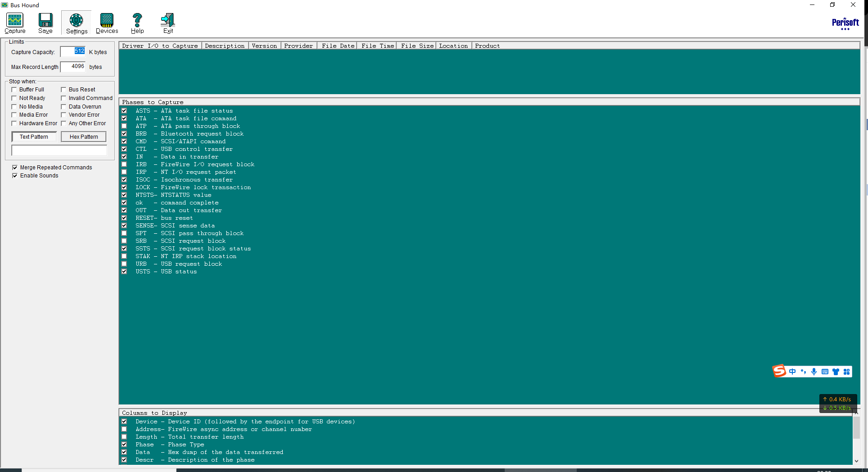This screenshot has width=868, height=472.
Task: Enable the Length column display option
Action: click(x=124, y=437)
